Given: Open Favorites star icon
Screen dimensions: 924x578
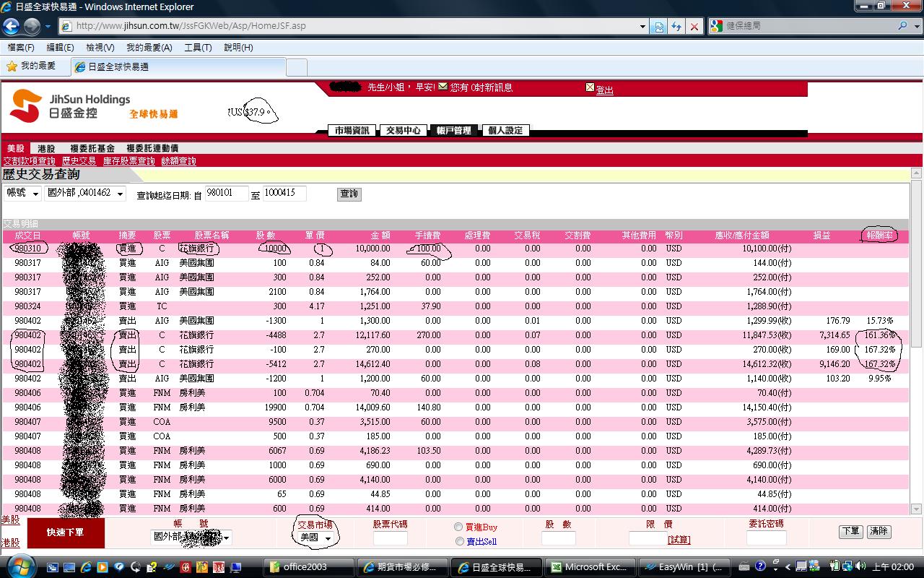Looking at the screenshot, I should coord(12,66).
